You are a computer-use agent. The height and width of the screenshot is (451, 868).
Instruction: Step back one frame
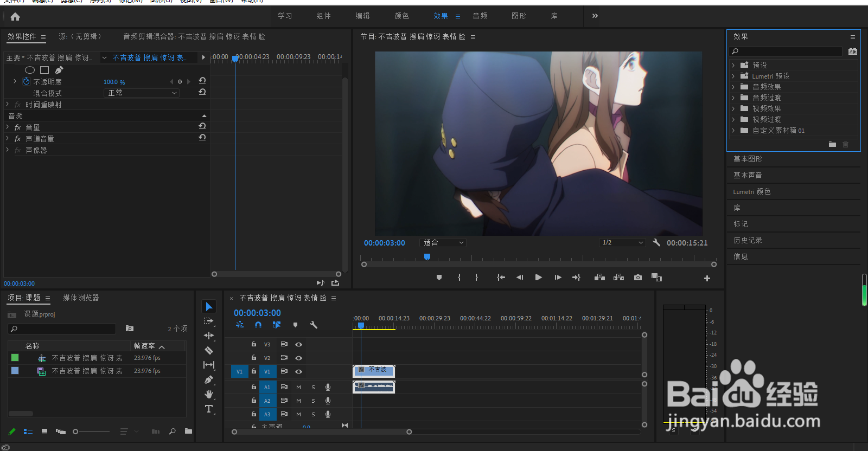520,278
